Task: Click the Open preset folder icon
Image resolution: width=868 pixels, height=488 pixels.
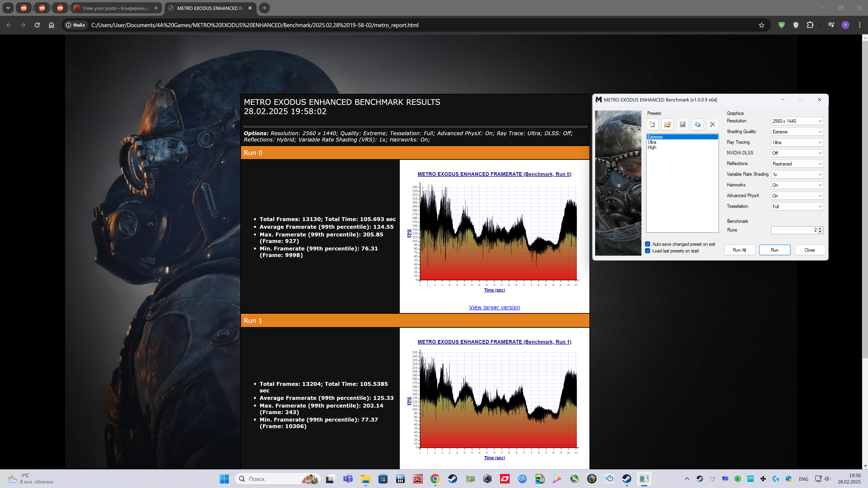Action: click(667, 124)
